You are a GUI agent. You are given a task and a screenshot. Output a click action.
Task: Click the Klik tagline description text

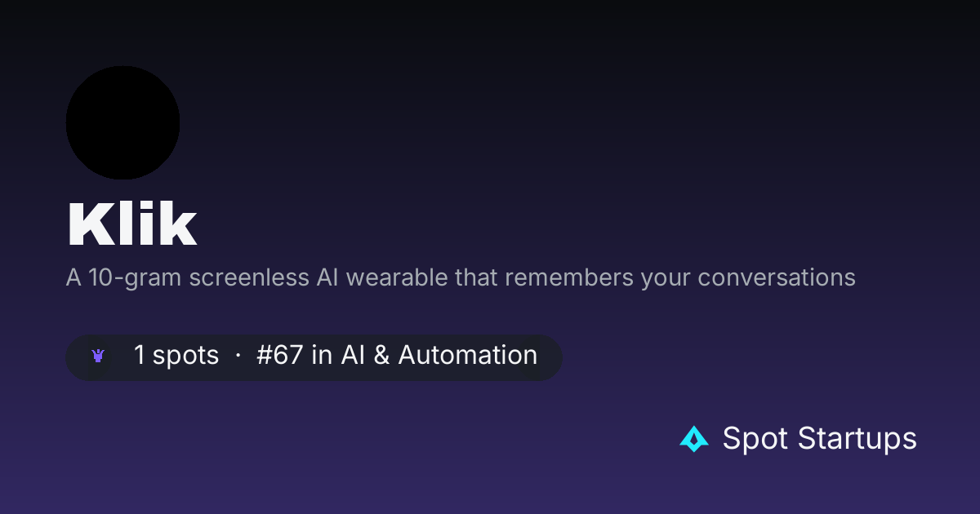(461, 277)
